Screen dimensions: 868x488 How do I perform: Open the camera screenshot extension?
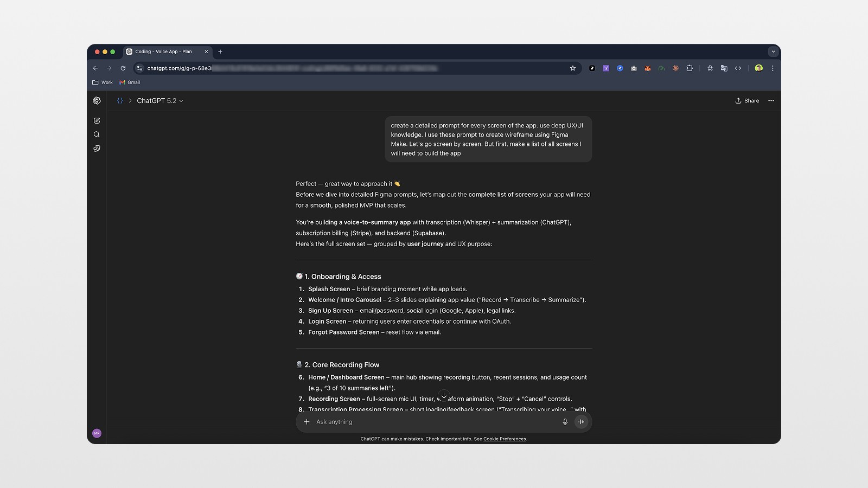(x=634, y=68)
